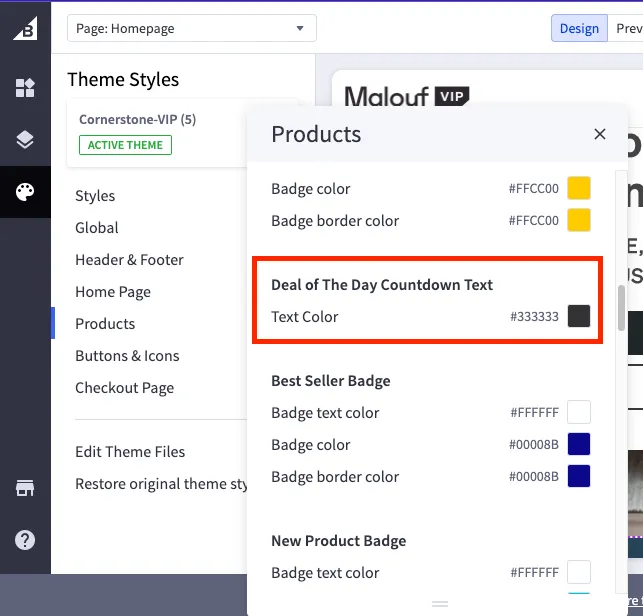
Task: Open the Header & Footer styles section
Action: pos(129,260)
